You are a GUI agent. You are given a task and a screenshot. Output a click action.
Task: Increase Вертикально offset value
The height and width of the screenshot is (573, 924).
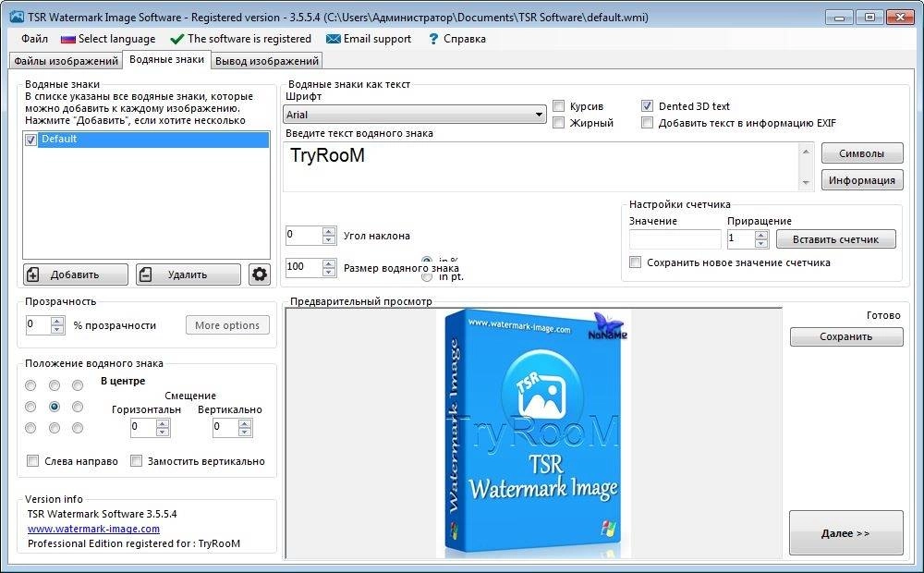[245, 424]
